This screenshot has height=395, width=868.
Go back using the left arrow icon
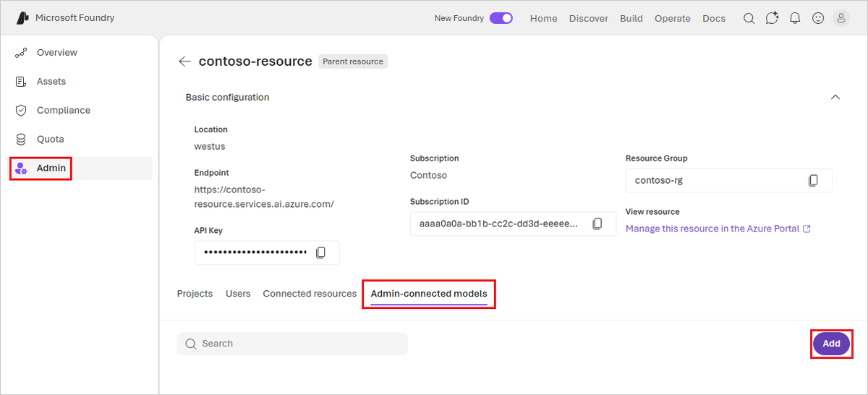tap(184, 61)
